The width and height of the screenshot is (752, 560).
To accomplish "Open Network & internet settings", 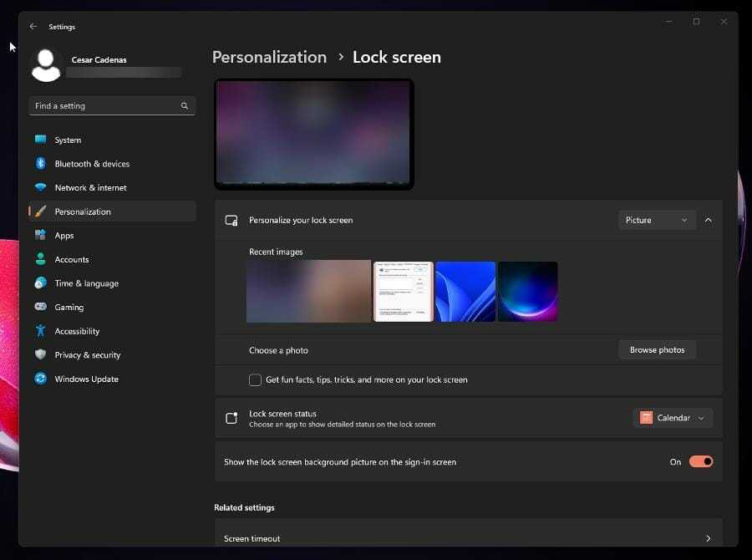I will tap(112, 187).
